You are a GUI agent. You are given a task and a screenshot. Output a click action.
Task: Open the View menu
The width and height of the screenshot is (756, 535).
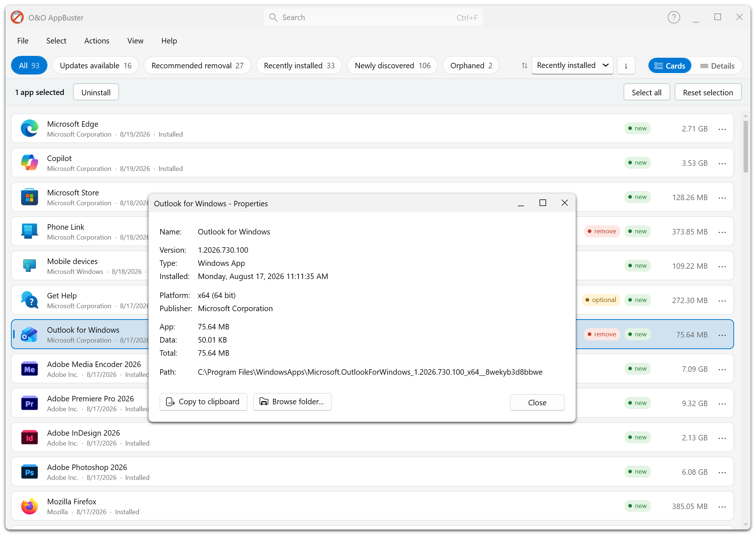(x=135, y=41)
